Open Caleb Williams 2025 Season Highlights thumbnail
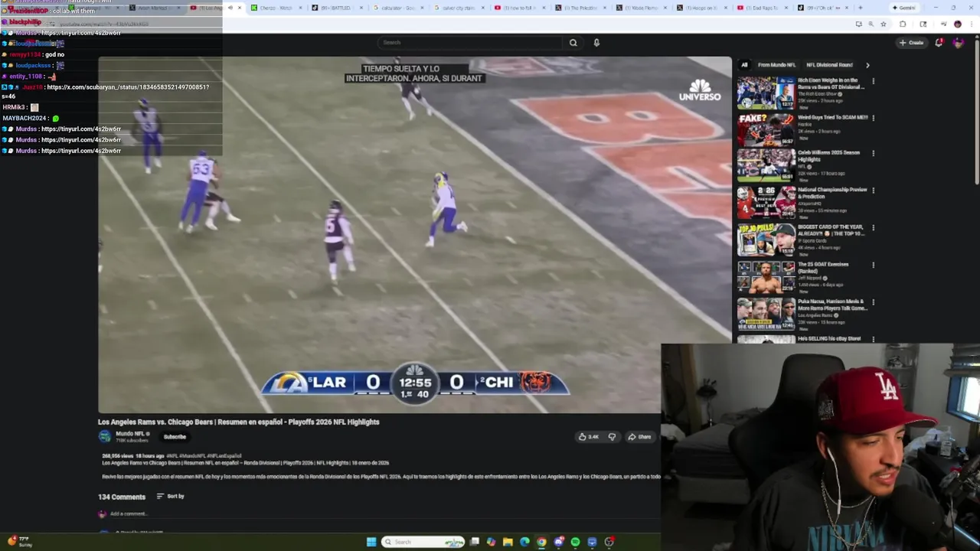Viewport: 980px width, 551px height. pos(766,165)
